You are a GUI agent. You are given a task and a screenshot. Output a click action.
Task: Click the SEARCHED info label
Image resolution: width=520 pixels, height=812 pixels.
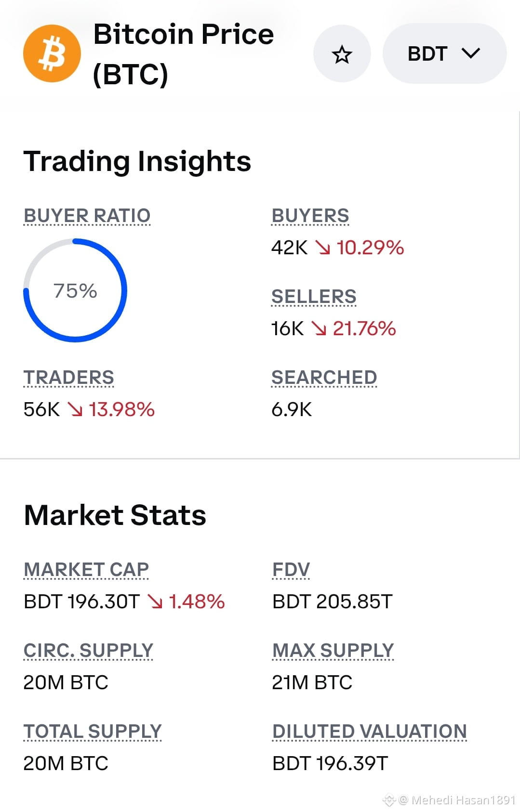tap(324, 378)
